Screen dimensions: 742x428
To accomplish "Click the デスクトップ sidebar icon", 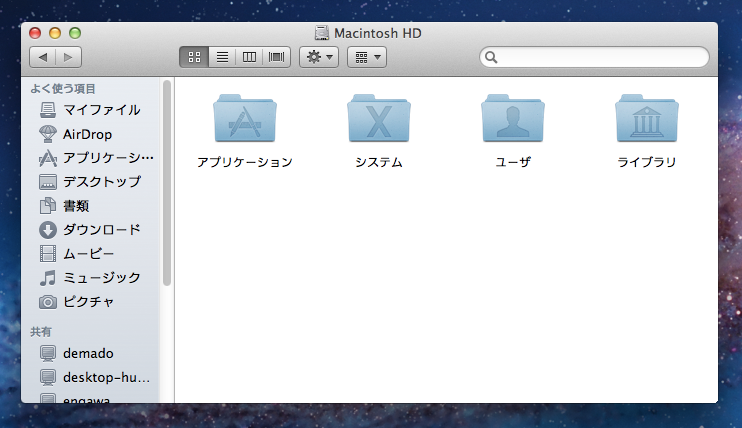I will coord(48,182).
